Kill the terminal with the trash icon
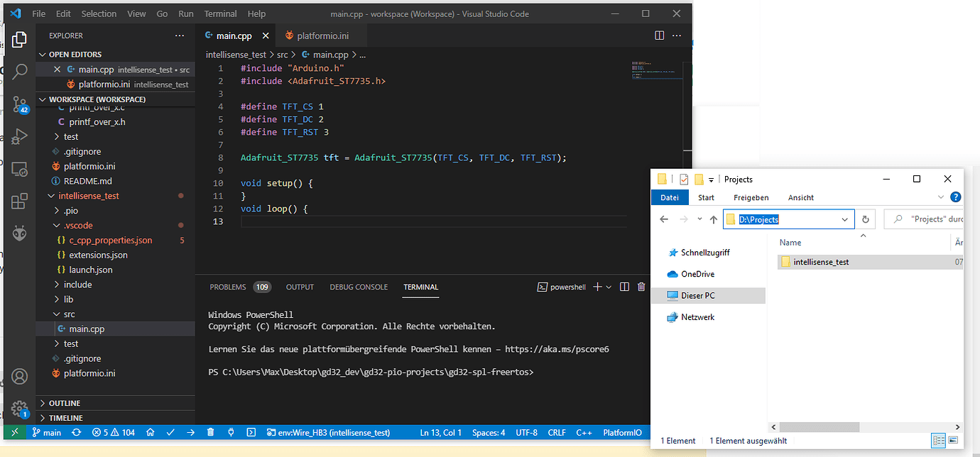Screen dimensions: 980x457 click(641, 287)
